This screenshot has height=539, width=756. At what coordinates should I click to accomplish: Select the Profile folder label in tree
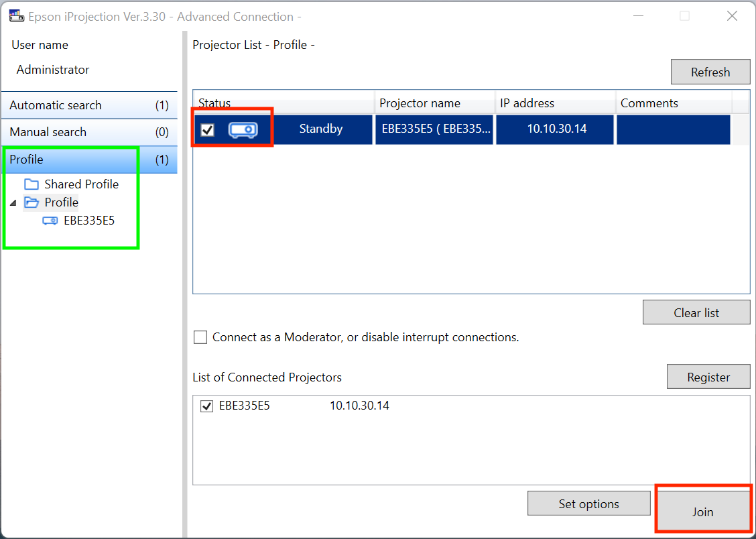pos(61,202)
